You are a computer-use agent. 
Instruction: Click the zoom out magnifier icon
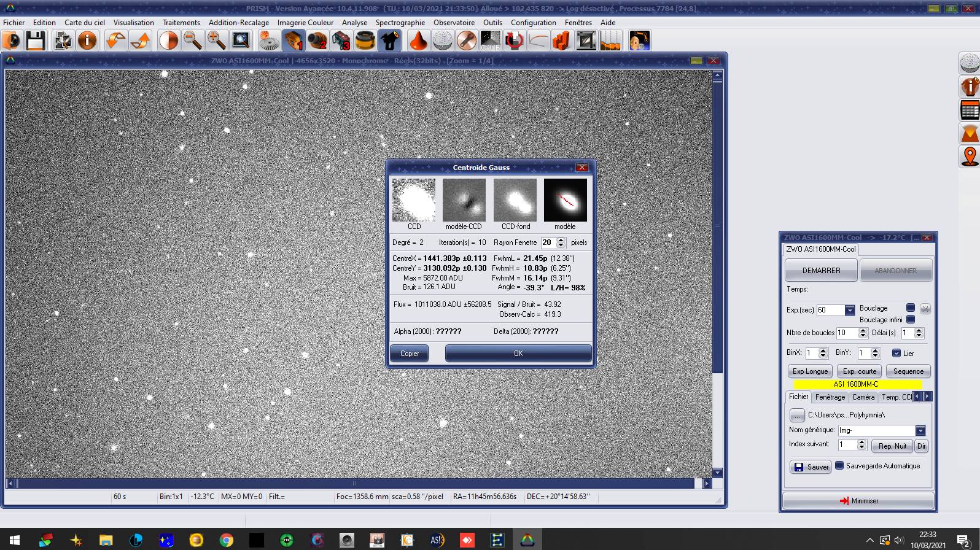[x=193, y=41]
